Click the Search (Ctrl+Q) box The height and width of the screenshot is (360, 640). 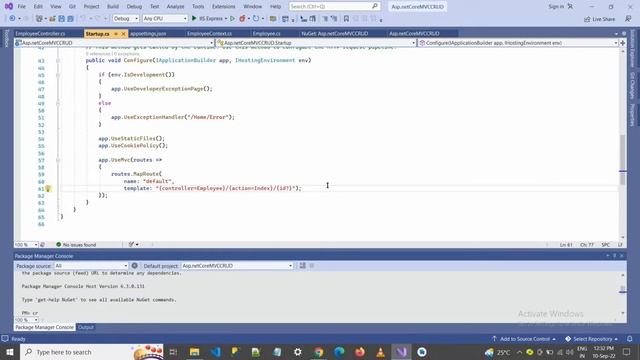334,7
